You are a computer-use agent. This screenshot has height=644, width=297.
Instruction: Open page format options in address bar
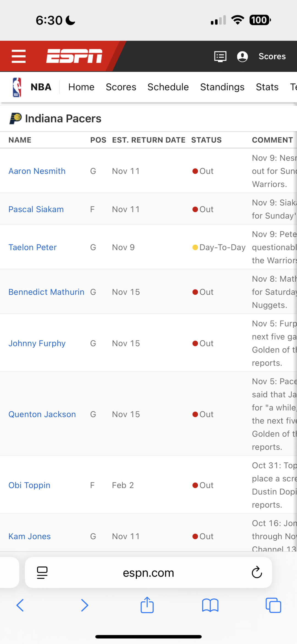[x=42, y=572]
